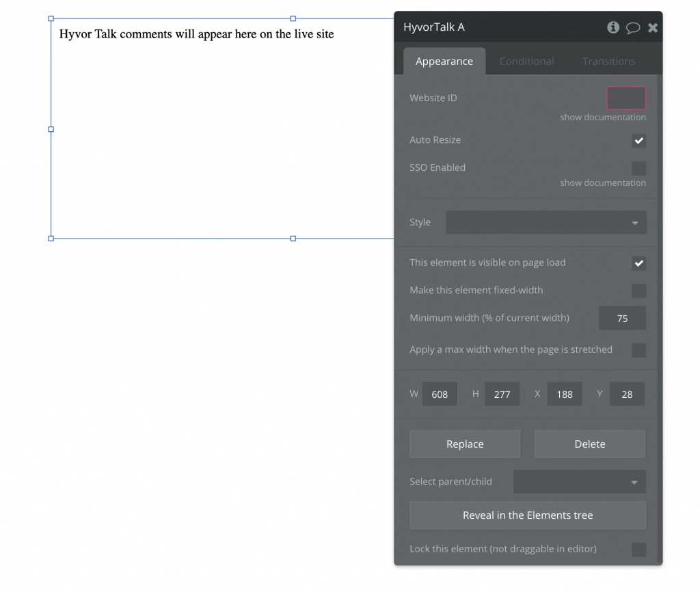
Task: Click the bottom-left resize handle of the element
Action: pyautogui.click(x=51, y=239)
